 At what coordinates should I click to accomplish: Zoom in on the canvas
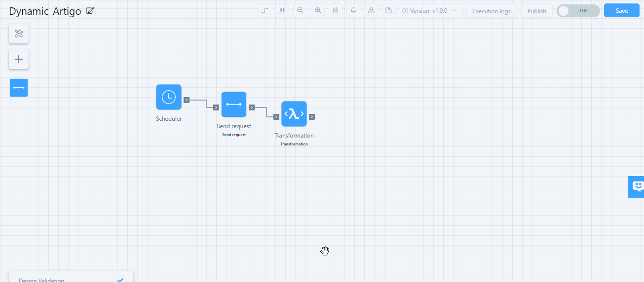(318, 10)
